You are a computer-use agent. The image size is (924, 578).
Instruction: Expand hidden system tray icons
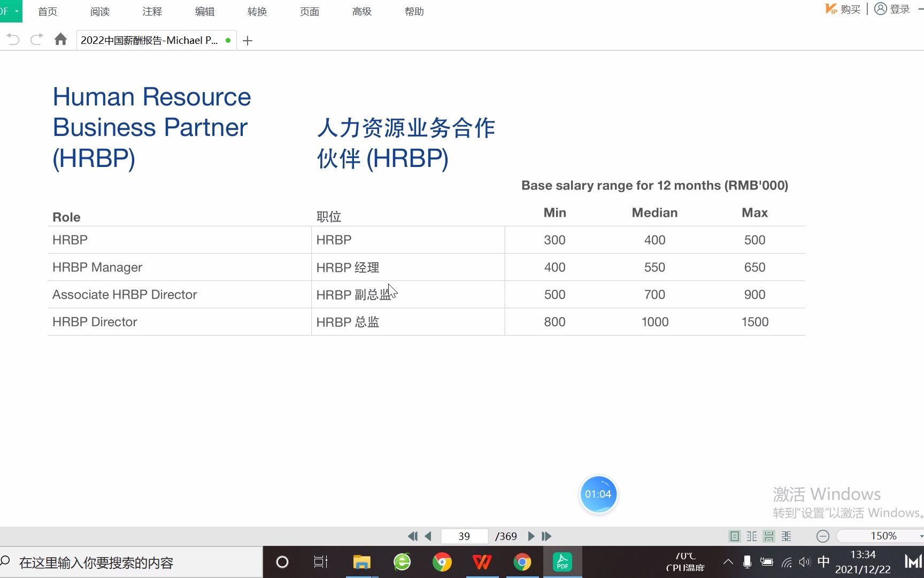point(728,562)
